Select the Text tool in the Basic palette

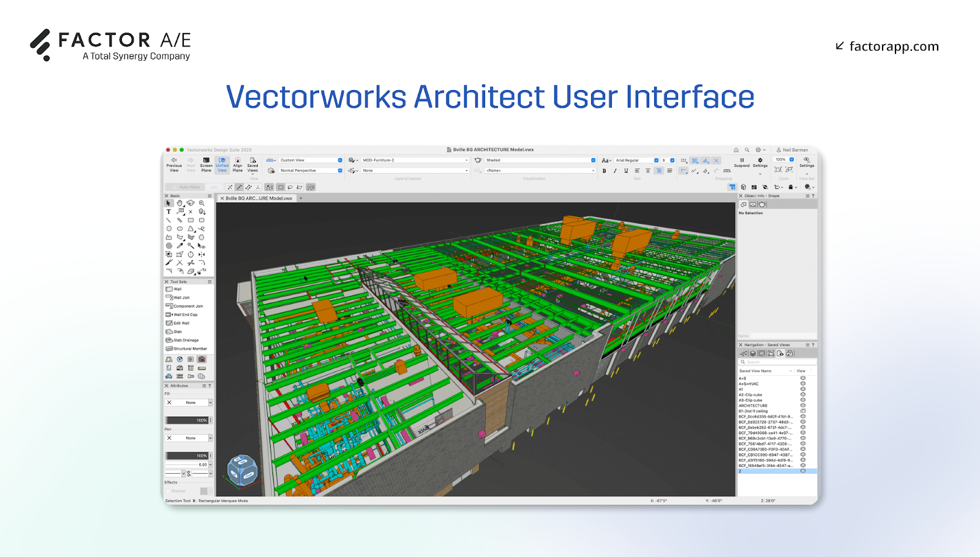pyautogui.click(x=168, y=211)
